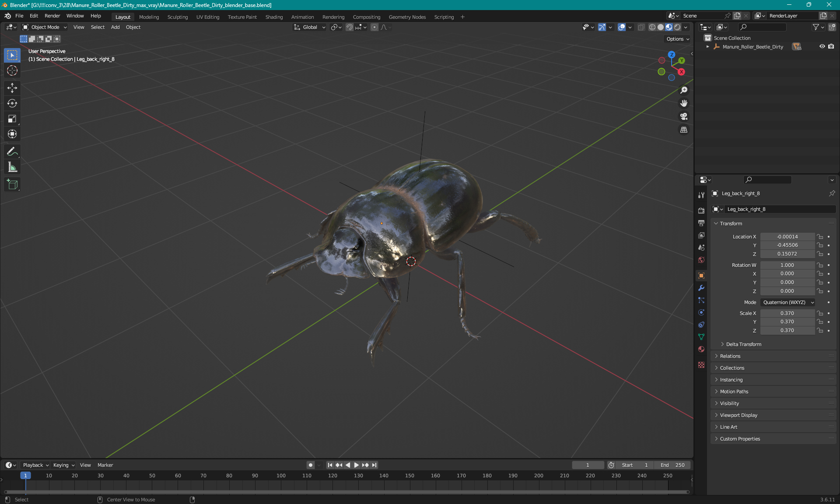Open the File menu
840x504 pixels.
pos(19,16)
